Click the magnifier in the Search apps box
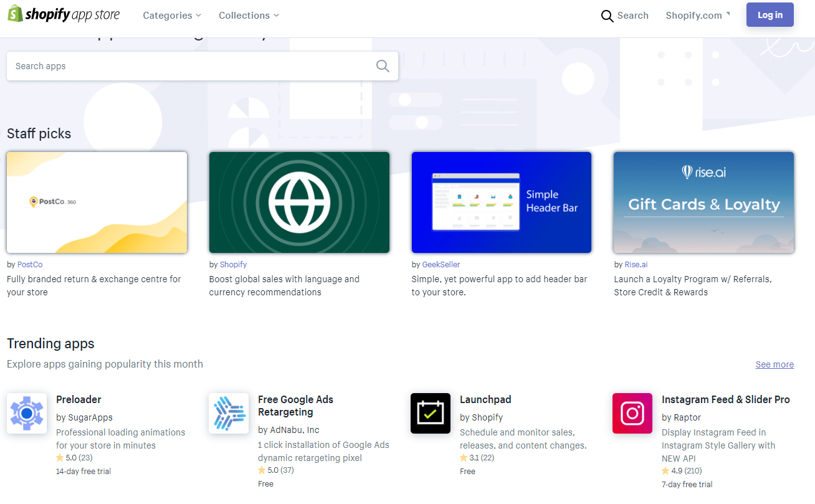The height and width of the screenshot is (504, 815). click(x=383, y=66)
